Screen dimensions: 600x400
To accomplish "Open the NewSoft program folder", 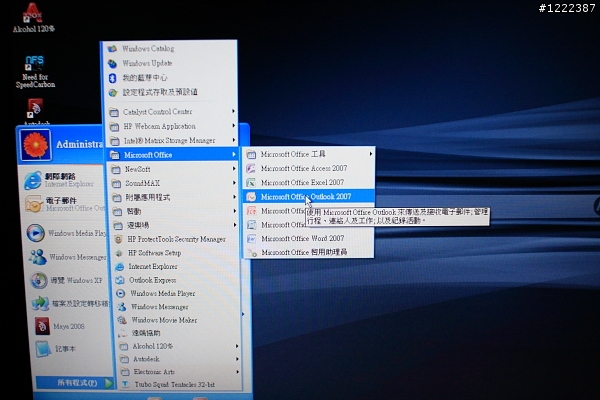I will click(172, 169).
